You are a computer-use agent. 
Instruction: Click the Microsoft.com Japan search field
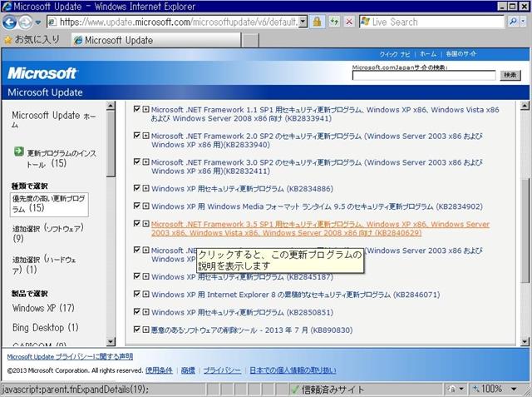[x=424, y=76]
